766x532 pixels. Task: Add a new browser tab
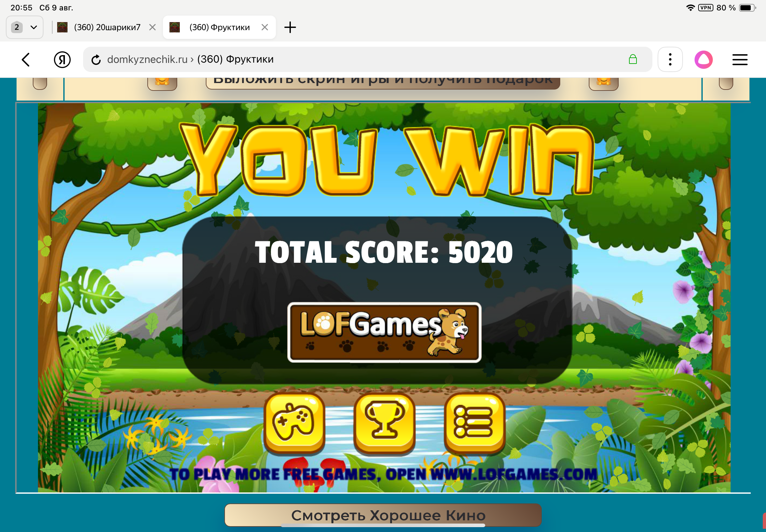(290, 27)
